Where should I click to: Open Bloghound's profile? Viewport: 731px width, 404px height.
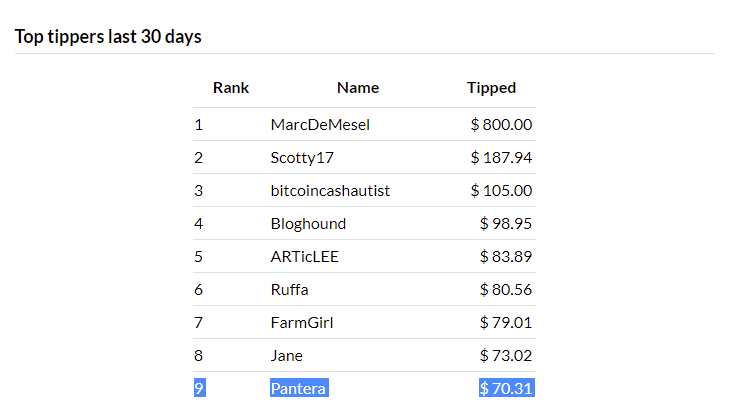coord(308,224)
